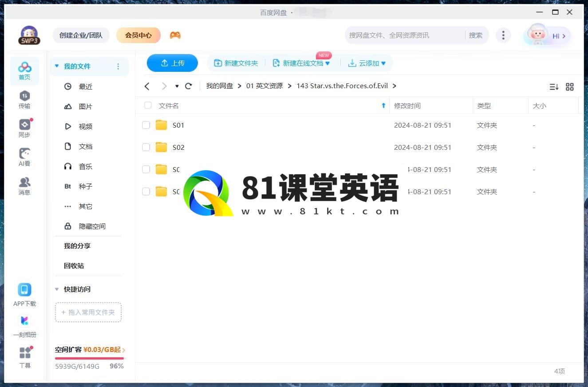This screenshot has height=387, width=588.
Task: Open the S02 folder icon
Action: [x=162, y=147]
